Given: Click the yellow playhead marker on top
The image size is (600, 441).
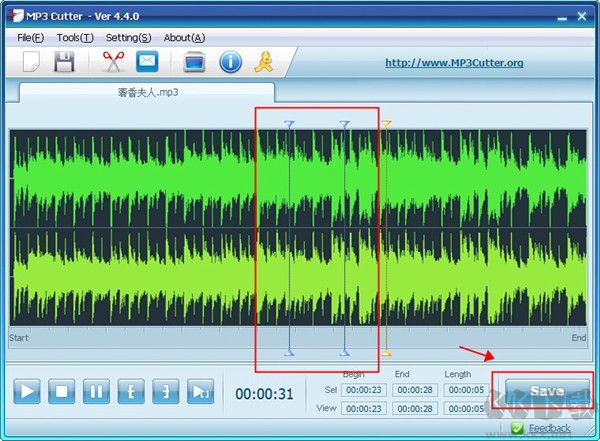Looking at the screenshot, I should pos(386,124).
